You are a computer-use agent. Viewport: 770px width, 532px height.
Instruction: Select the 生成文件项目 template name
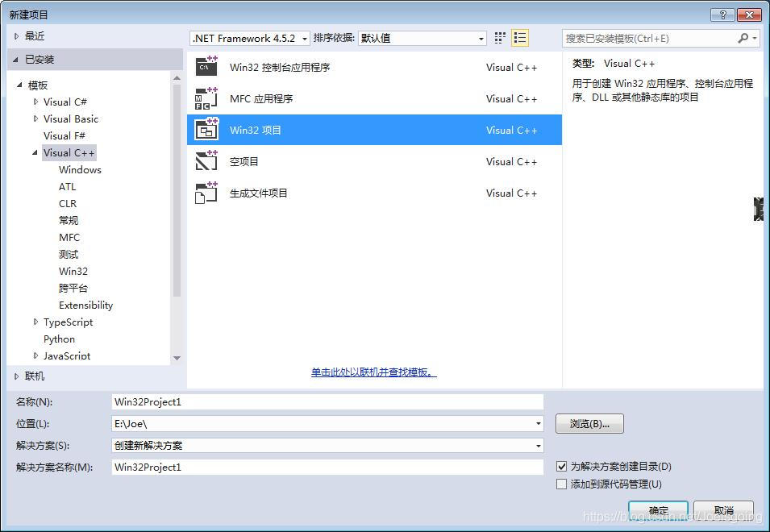(259, 193)
